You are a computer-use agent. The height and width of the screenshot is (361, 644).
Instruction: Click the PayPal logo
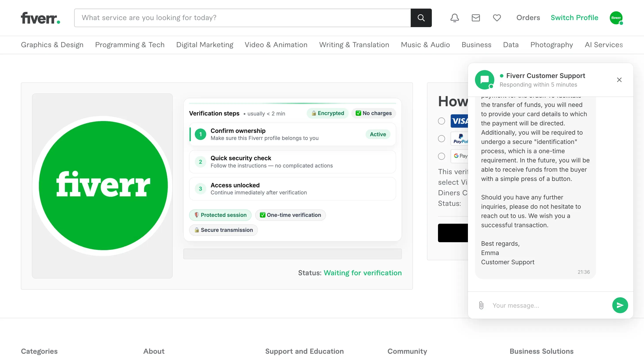coord(459,139)
